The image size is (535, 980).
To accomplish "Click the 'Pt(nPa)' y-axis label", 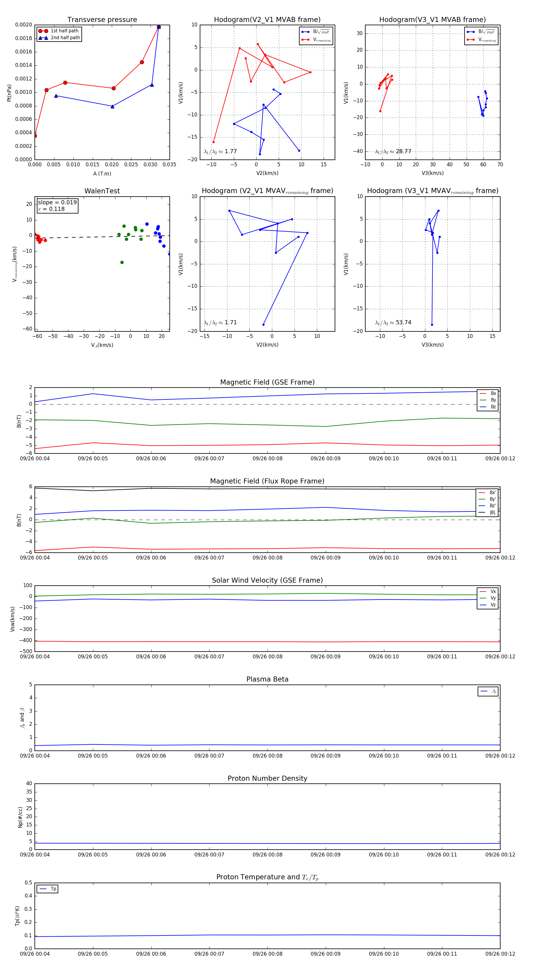I will pos(9,92).
